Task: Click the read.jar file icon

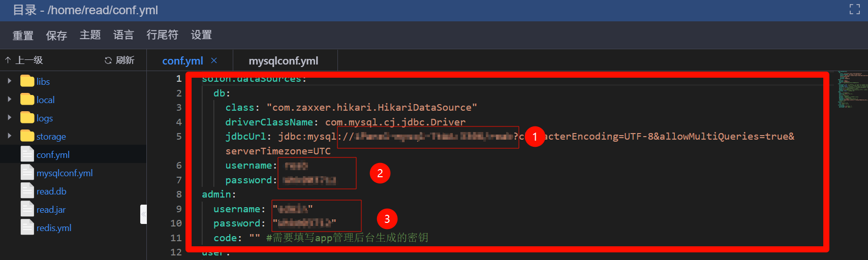Action: click(x=27, y=209)
